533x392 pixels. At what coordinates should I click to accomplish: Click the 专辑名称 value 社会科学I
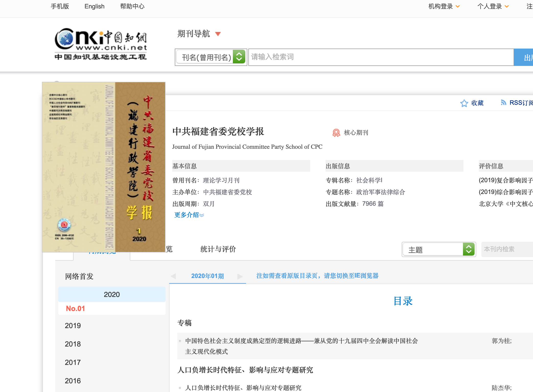pos(369,180)
